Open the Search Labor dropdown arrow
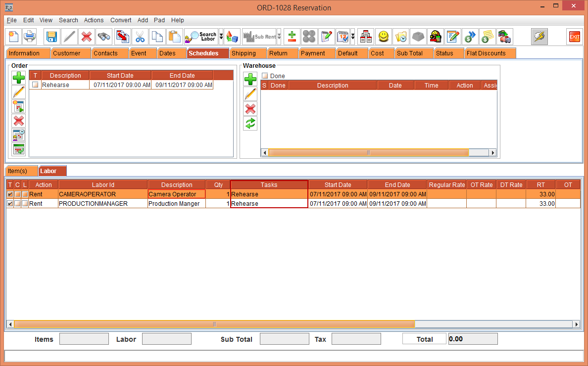This screenshot has height=366, width=588. pos(221,37)
